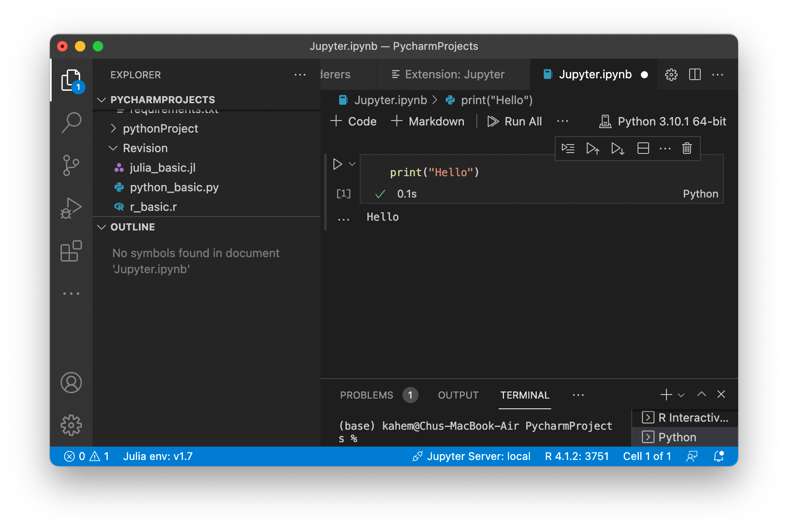The height and width of the screenshot is (532, 788).
Task: Switch to the PROBLEMS tab
Action: [x=366, y=395]
